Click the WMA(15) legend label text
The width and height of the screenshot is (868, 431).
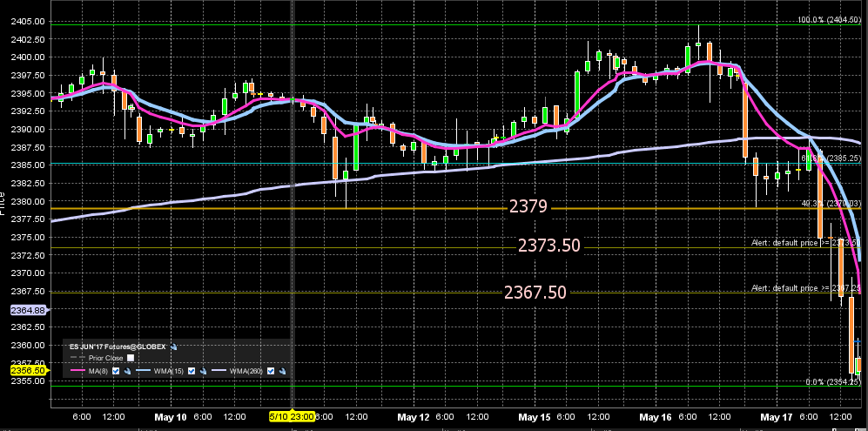(168, 371)
